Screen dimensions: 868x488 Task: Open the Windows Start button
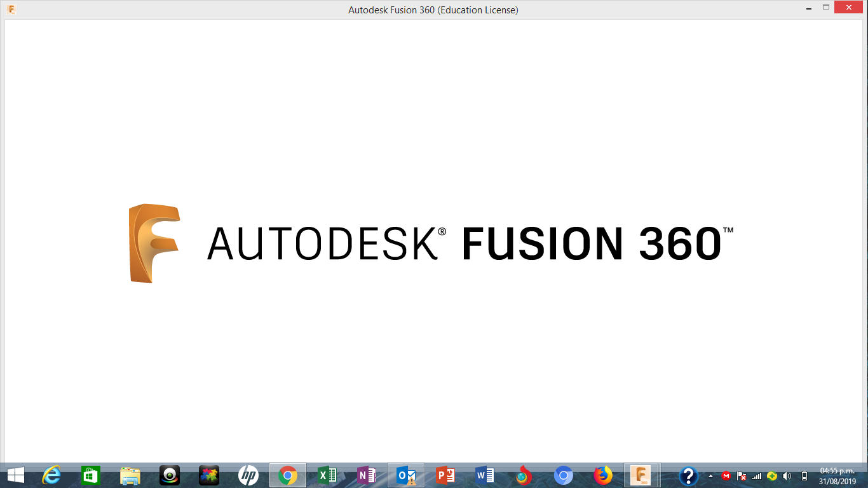click(x=15, y=475)
